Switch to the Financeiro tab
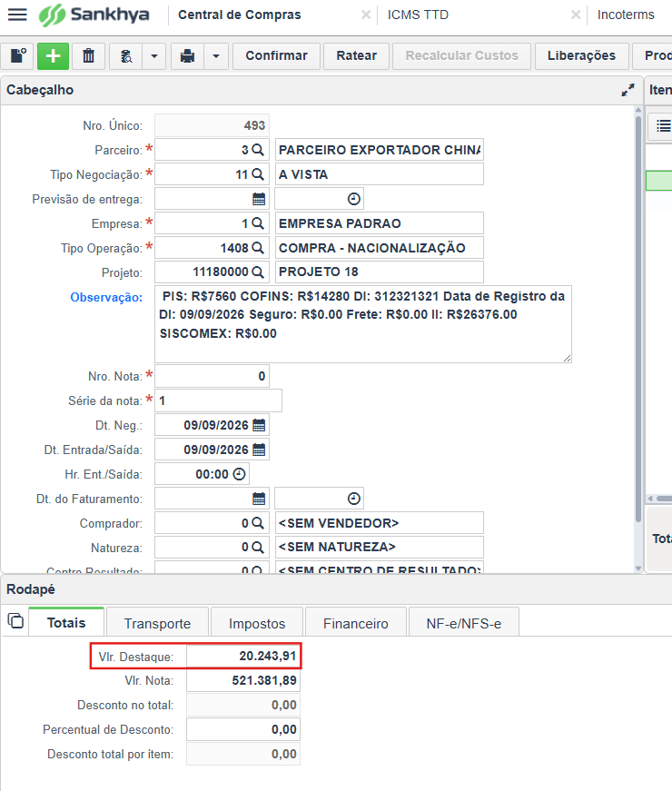Image resolution: width=672 pixels, height=791 pixels. (356, 624)
